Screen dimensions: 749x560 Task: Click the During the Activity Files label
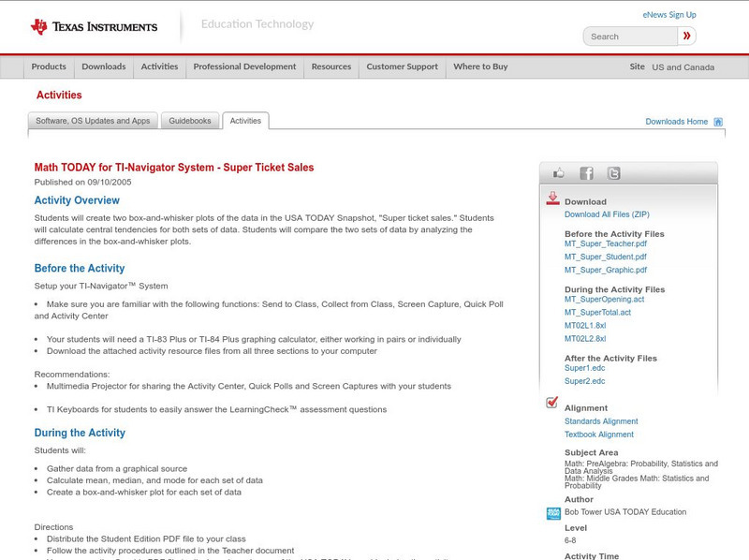click(x=615, y=289)
